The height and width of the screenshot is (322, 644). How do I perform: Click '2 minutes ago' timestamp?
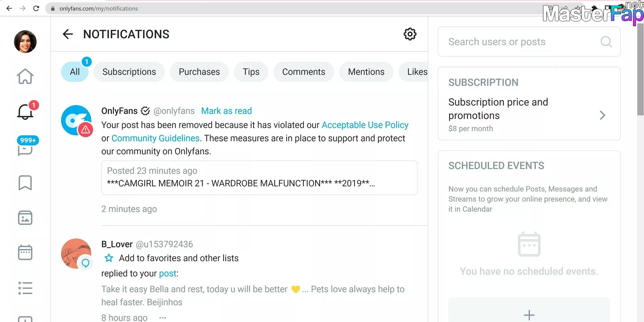[x=129, y=209]
